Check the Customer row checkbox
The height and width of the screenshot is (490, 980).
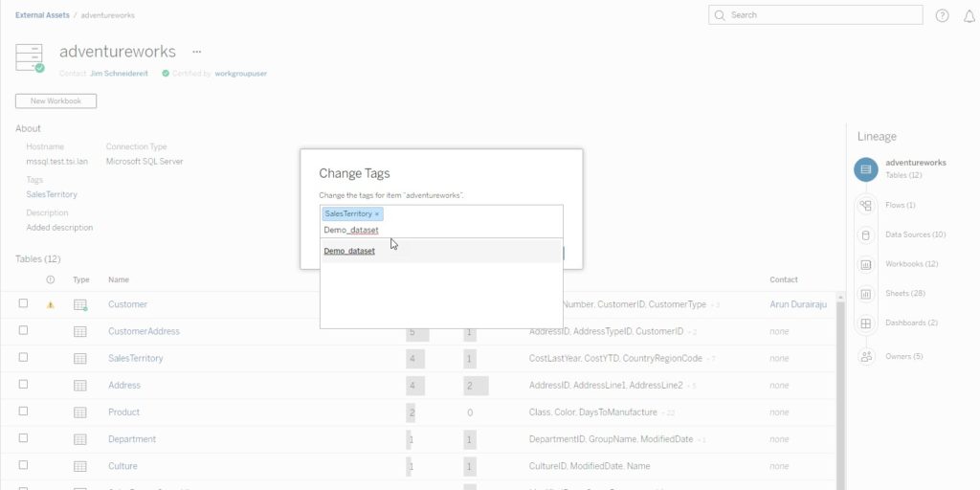(23, 303)
